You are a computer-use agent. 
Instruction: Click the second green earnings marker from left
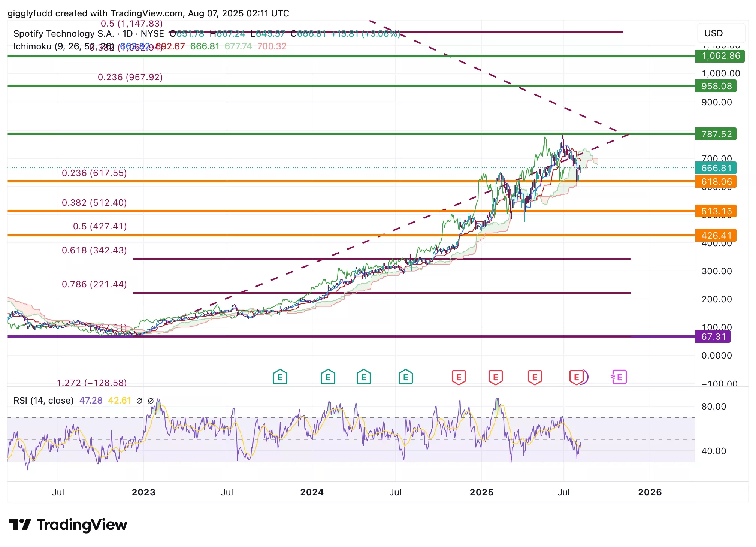(x=328, y=377)
